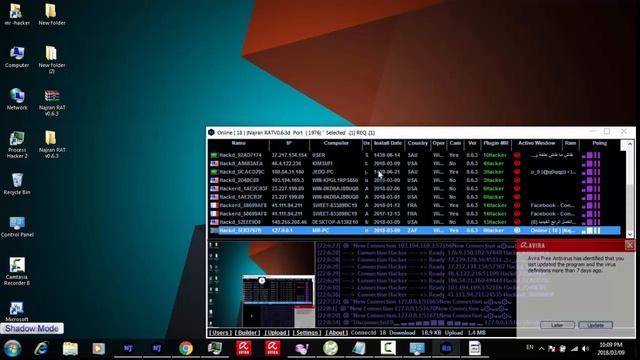Open the Process Hacker 2 desktop shortcut

coord(17,144)
